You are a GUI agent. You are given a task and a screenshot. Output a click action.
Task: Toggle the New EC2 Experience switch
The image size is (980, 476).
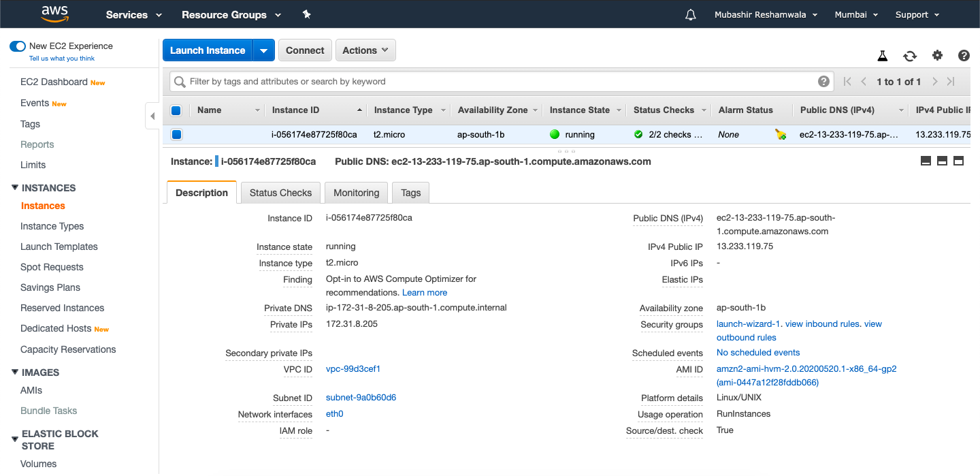point(18,46)
